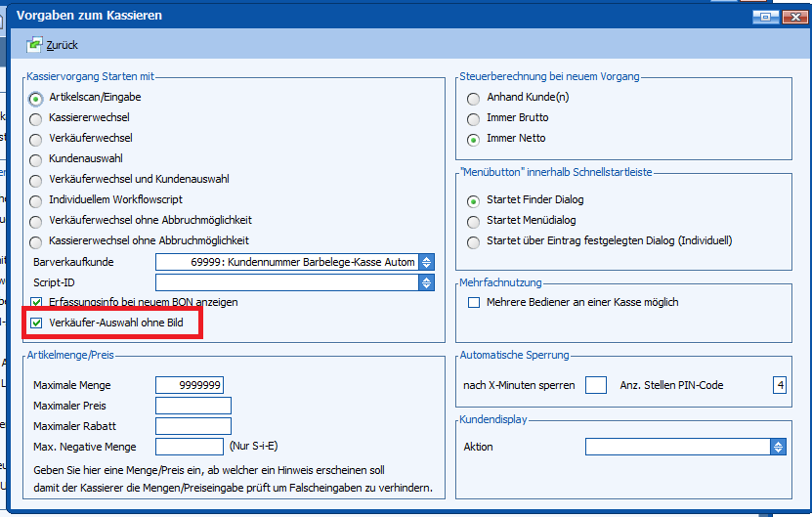Select Verkäuferwechsel und Kundenauswahl option
The width and height of the screenshot is (812, 517).
tap(37, 180)
